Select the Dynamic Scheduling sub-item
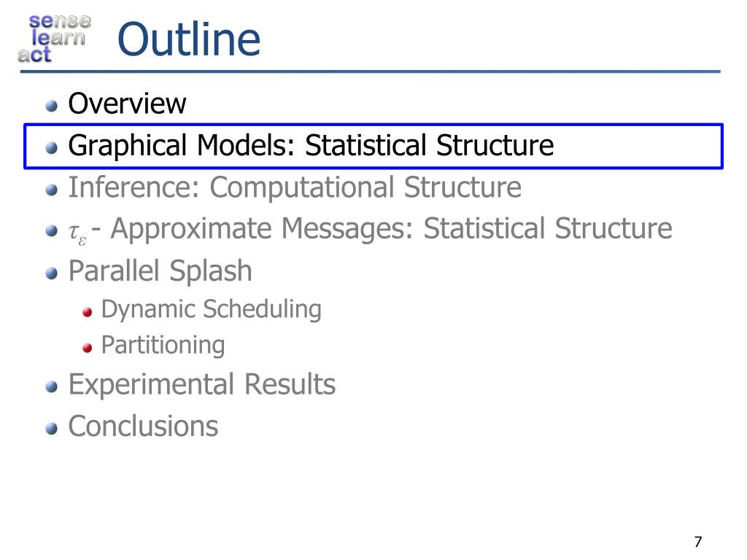This screenshot has width=747, height=560. coord(212,309)
